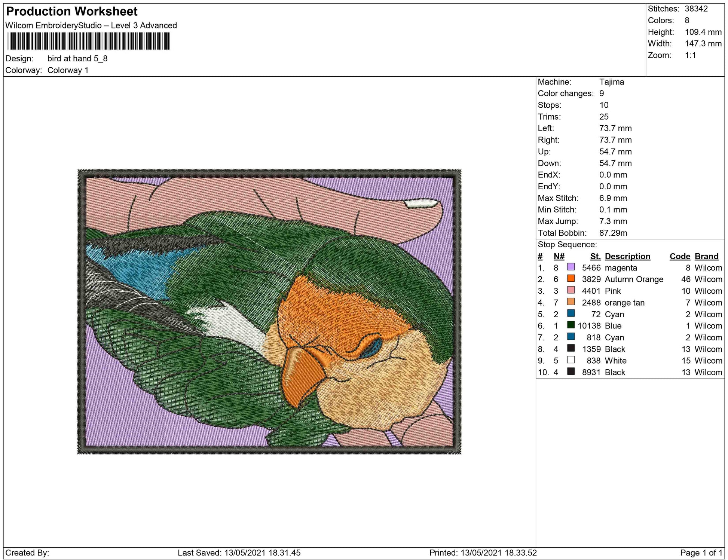Click the Production Worksheet title
This screenshot has height=560, width=728.
[72, 12]
